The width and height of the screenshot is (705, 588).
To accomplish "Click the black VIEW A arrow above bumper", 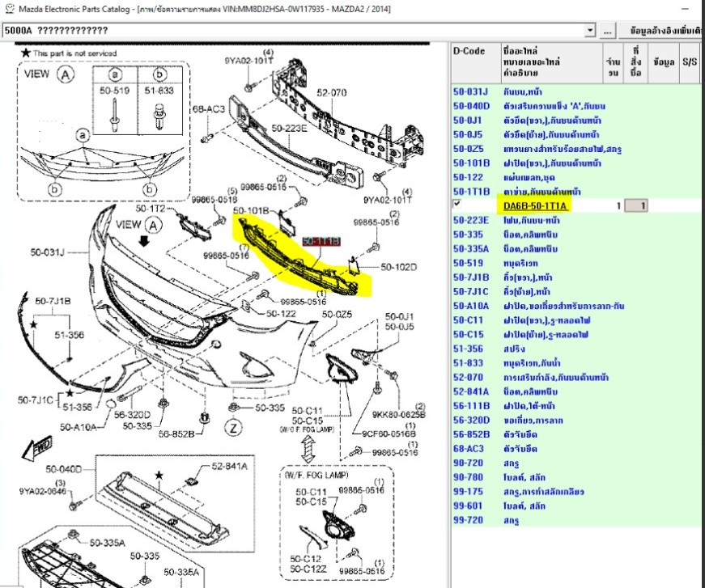I will pos(143,241).
